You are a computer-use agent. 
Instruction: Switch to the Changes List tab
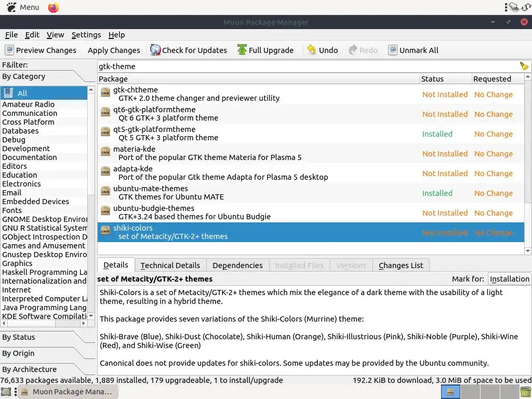click(x=401, y=265)
